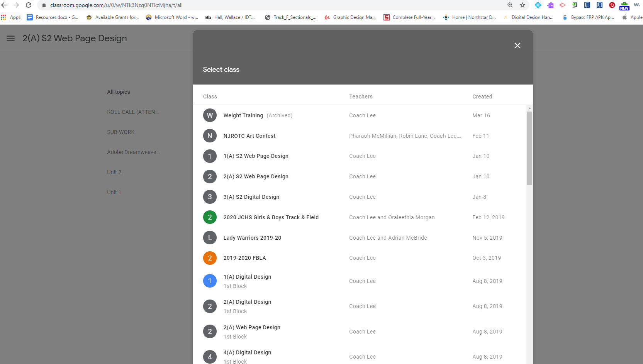
Task: Select the 3(A) S2 Digital Design class
Action: (251, 197)
